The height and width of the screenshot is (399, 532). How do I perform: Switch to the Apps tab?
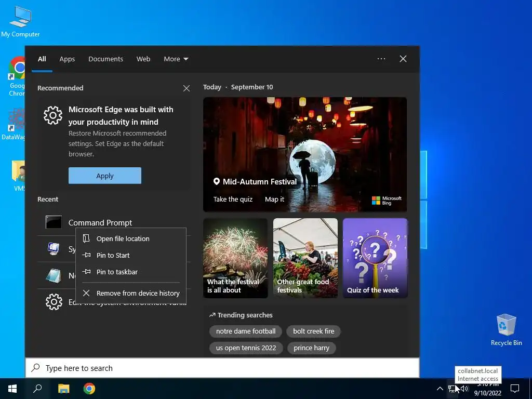[x=67, y=59]
